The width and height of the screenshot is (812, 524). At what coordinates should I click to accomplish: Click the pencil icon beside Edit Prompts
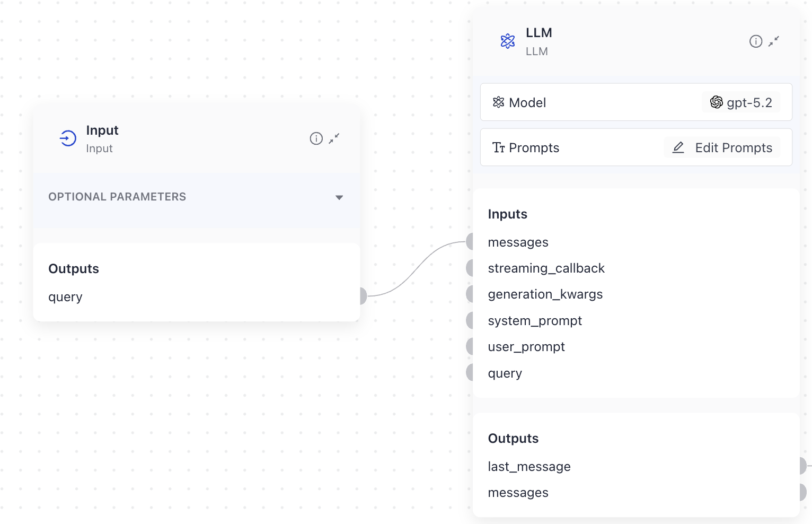(x=678, y=147)
